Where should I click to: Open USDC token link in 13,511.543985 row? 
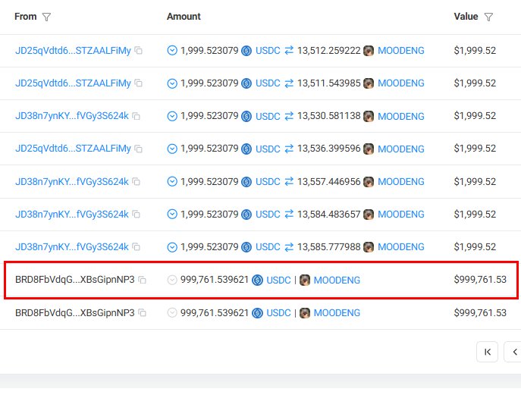click(x=268, y=83)
